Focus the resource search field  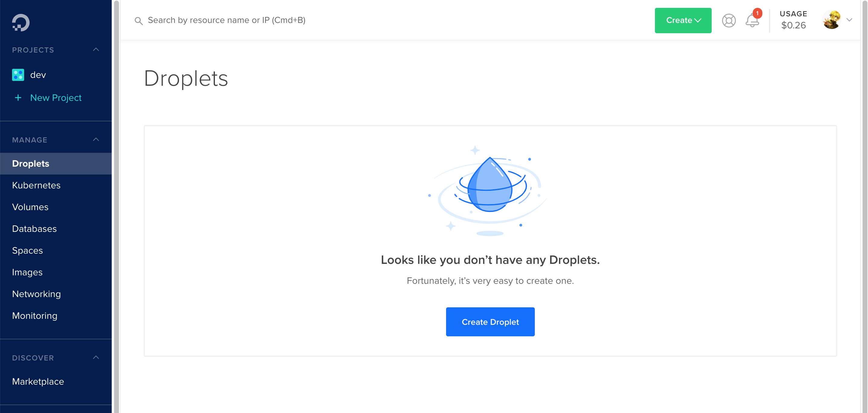click(x=226, y=21)
